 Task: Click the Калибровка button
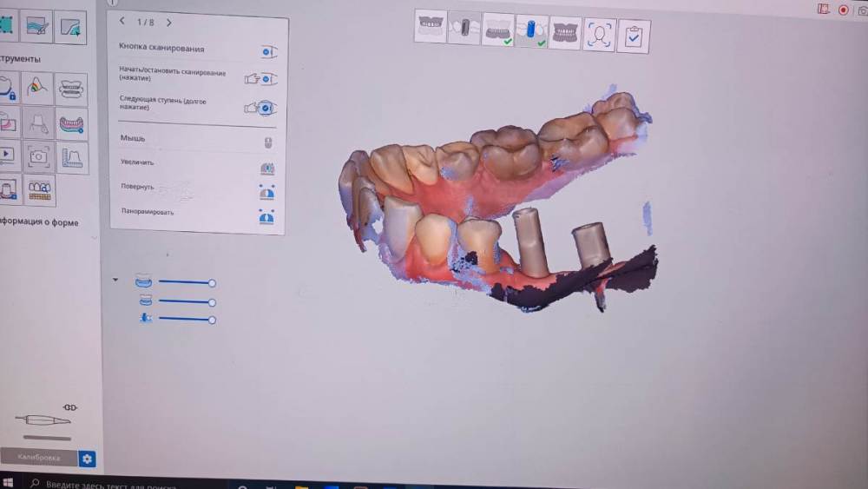[38, 458]
